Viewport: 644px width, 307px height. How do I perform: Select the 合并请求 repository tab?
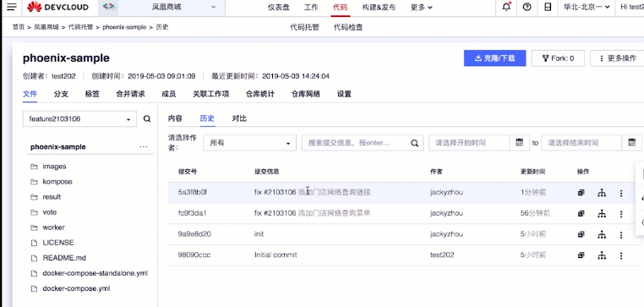(x=131, y=94)
